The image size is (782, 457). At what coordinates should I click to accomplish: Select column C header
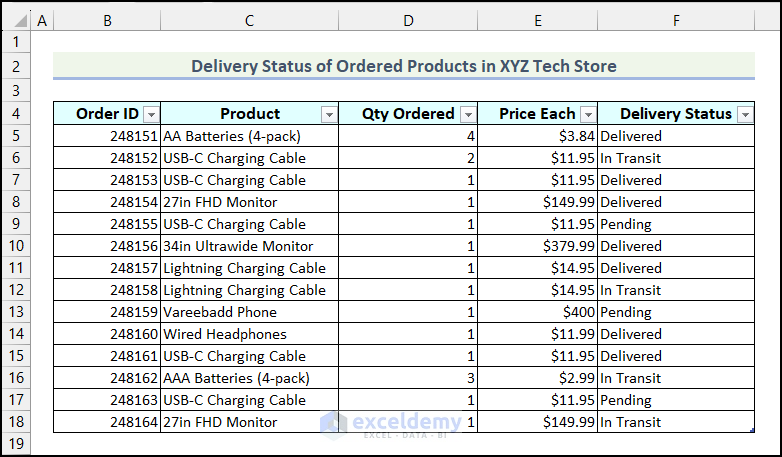(249, 20)
